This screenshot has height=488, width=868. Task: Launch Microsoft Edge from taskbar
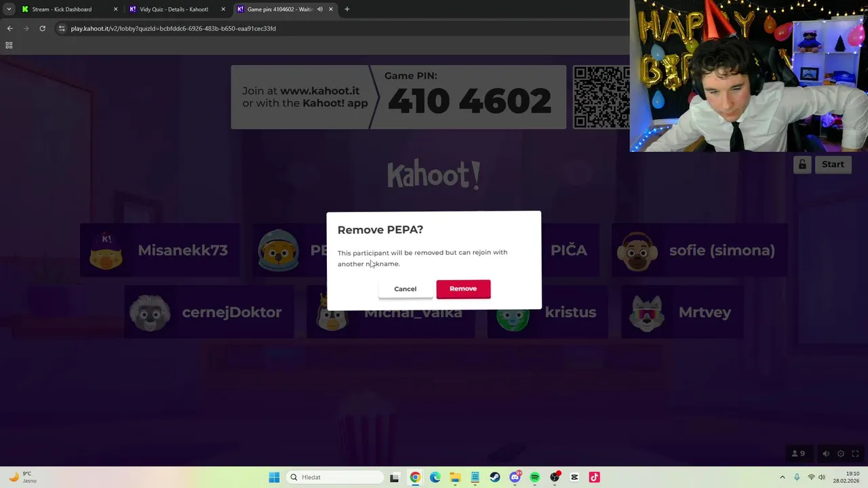click(x=435, y=477)
